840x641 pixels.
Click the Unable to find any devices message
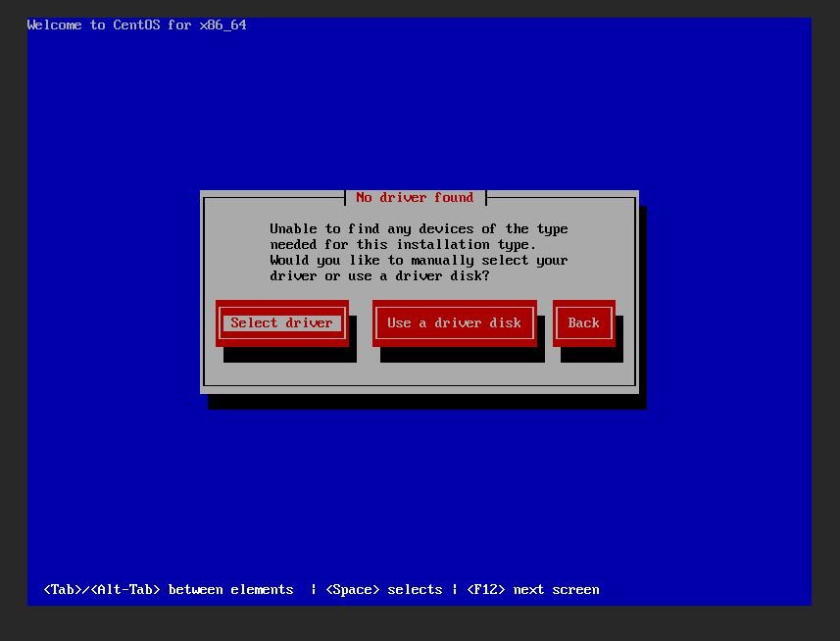(x=419, y=252)
